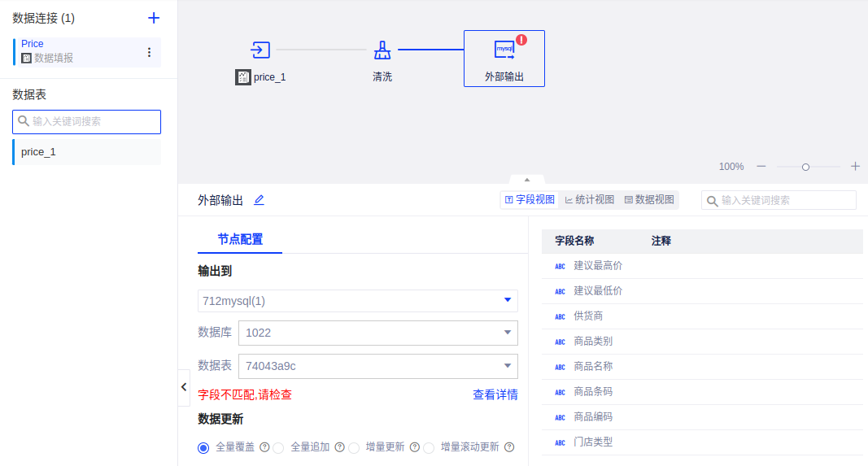The image size is (868, 466).
Task: Click the 查看详情 link
Action: [495, 394]
